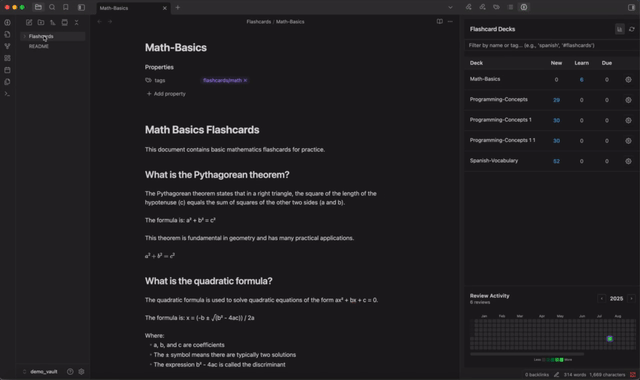Create a new note with pencil icon
The width and height of the screenshot is (640, 380).
29,22
